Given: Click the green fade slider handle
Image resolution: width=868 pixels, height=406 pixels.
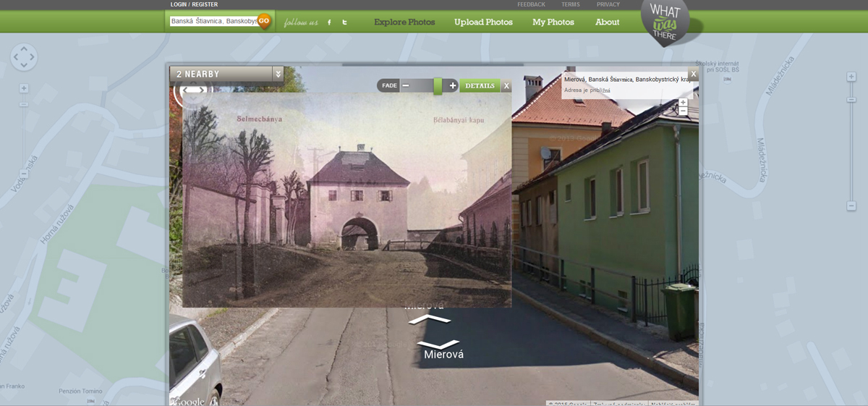Looking at the screenshot, I should tap(438, 86).
